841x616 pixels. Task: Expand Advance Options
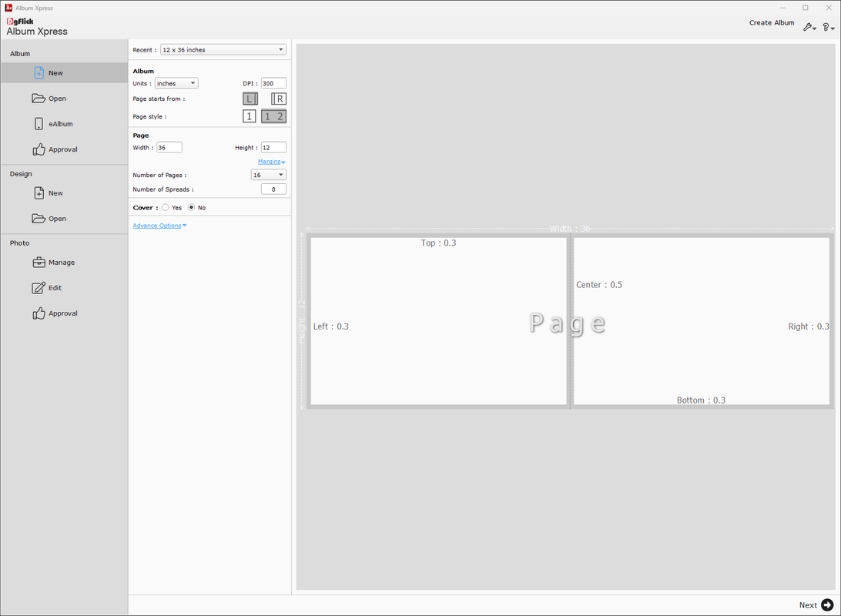[159, 226]
